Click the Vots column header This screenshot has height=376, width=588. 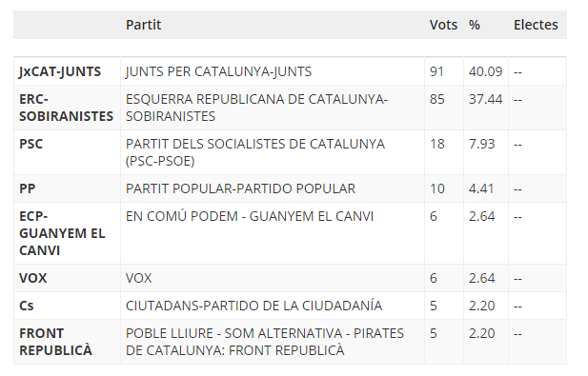click(x=443, y=25)
